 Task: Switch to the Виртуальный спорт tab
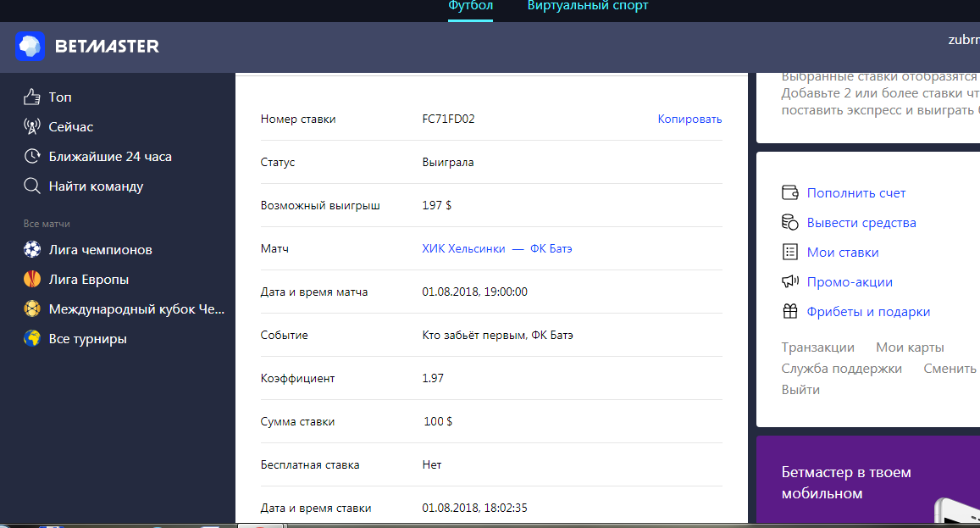click(588, 6)
